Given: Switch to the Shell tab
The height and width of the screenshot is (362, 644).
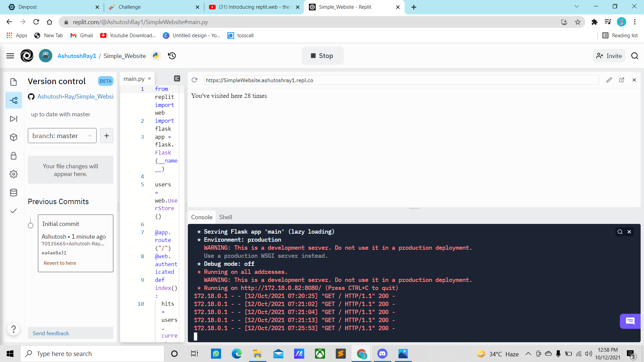Looking at the screenshot, I should [225, 217].
